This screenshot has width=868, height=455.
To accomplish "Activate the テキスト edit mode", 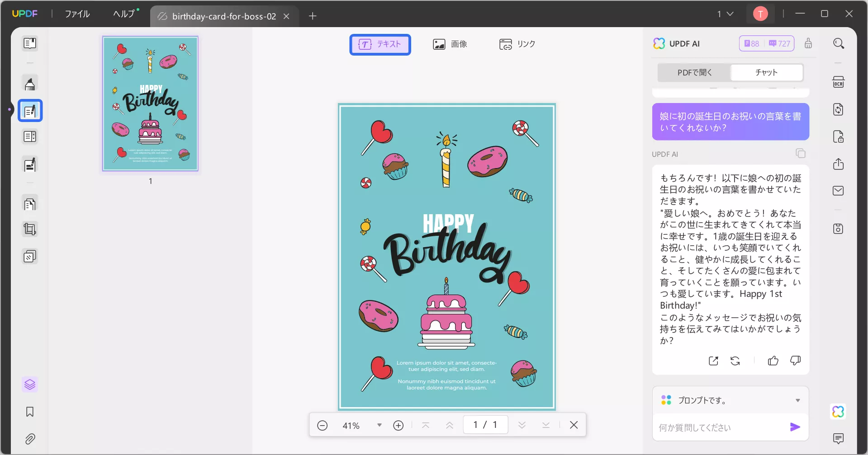I will click(x=380, y=44).
